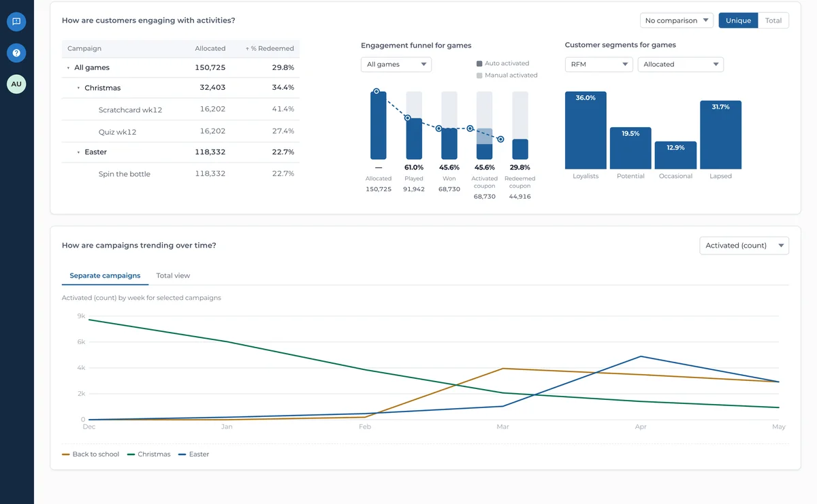Screen dimensions: 817x504
Task: Select the Separate campaigns tab
Action: coord(105,275)
